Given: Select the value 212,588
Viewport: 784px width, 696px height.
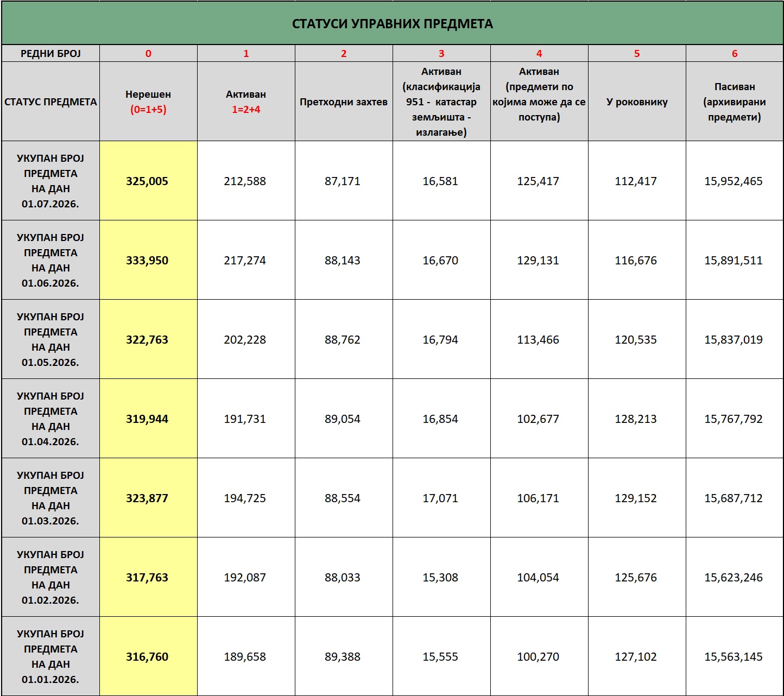Looking at the screenshot, I should (245, 181).
